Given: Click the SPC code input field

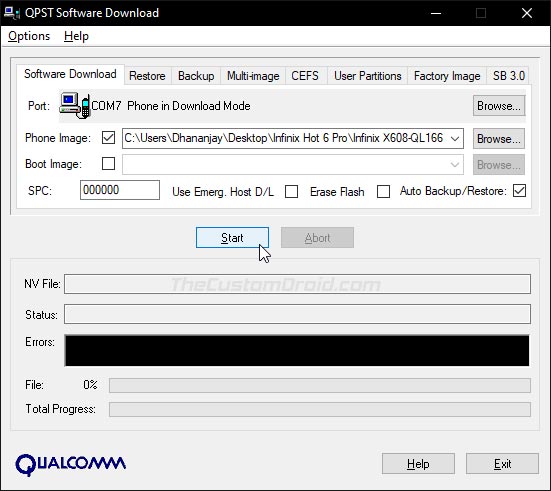Looking at the screenshot, I should point(120,190).
